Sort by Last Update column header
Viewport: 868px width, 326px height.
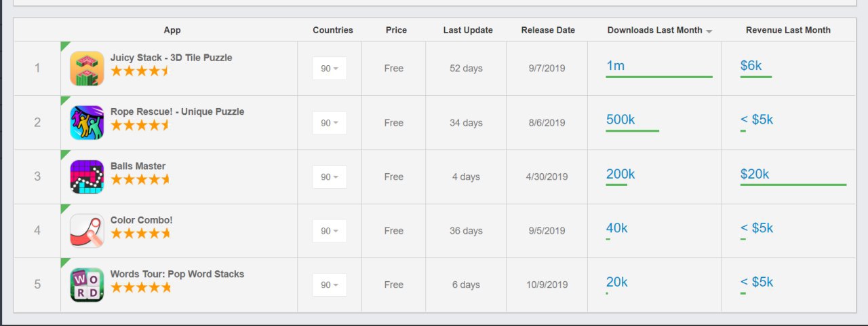pyautogui.click(x=468, y=30)
